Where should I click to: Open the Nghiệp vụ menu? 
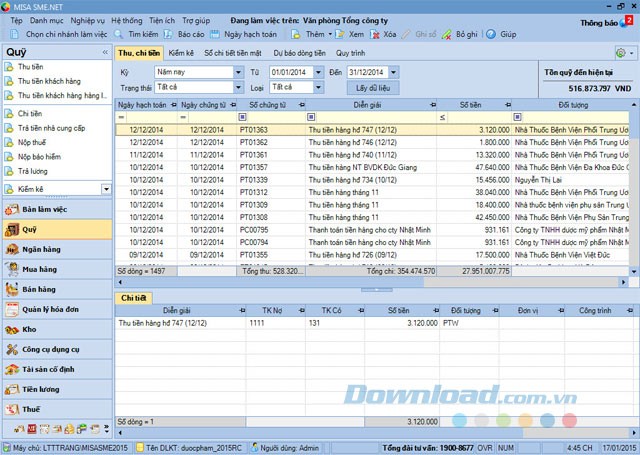coord(88,19)
